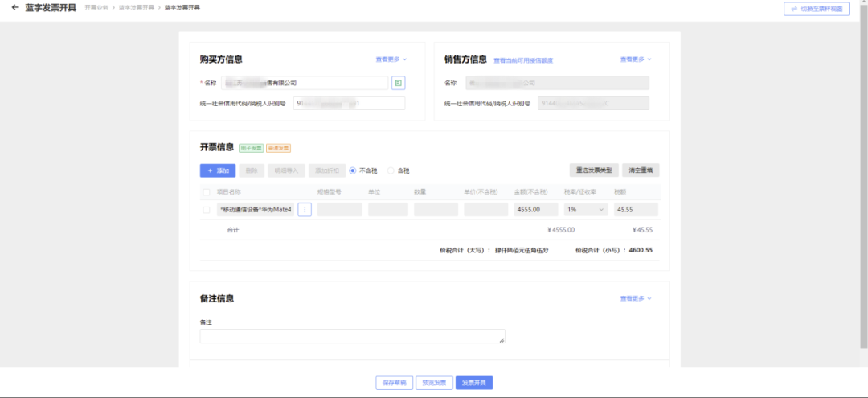Click the 保存草稿 button
This screenshot has width=868, height=398.
tap(394, 383)
